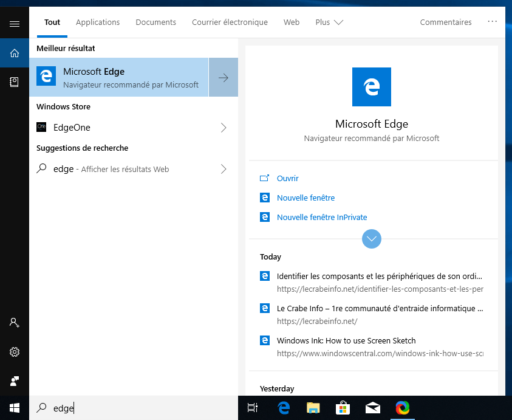Open Task View on the taskbar
Viewport: 512px width, 420px height.
[x=253, y=408]
